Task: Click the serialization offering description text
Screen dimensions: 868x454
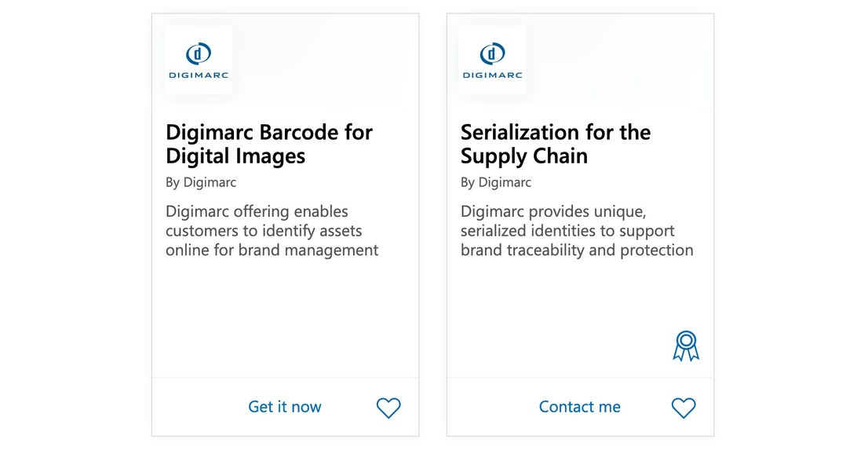Action: point(578,231)
